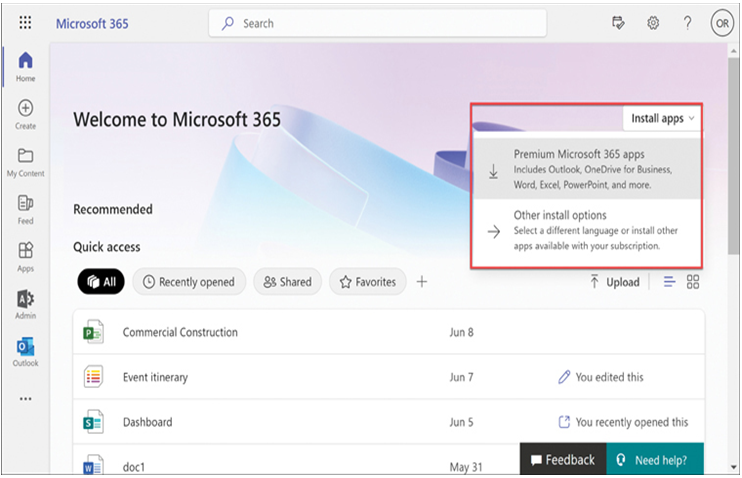Filter by Shared files
Screen dimensions: 742x478
point(287,282)
